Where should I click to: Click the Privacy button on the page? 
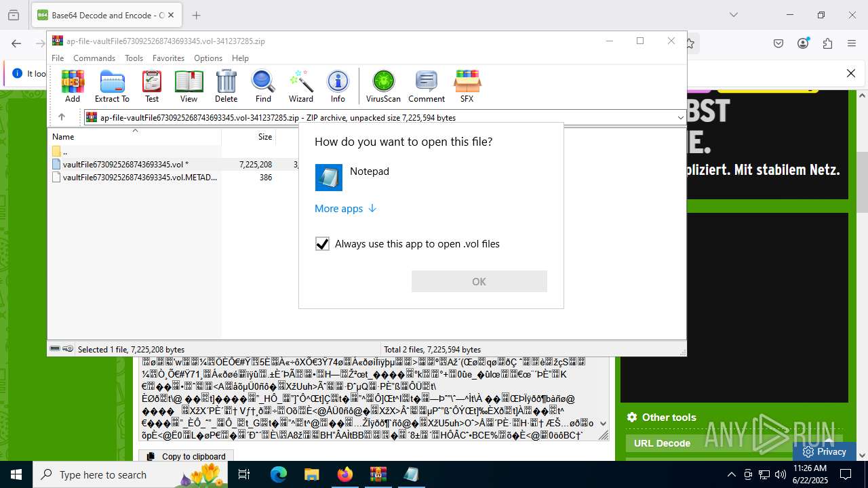(x=824, y=451)
